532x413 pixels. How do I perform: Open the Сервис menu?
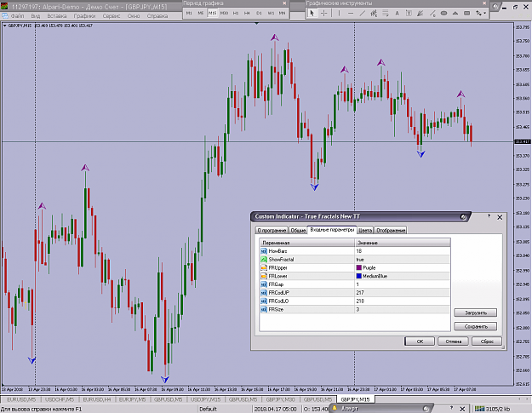tap(112, 16)
